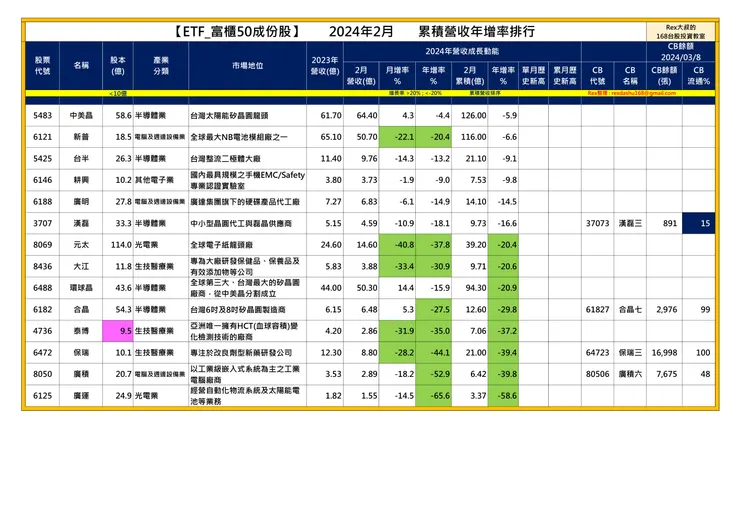
Task: Select stock code cell 5483
Action: 42,115
